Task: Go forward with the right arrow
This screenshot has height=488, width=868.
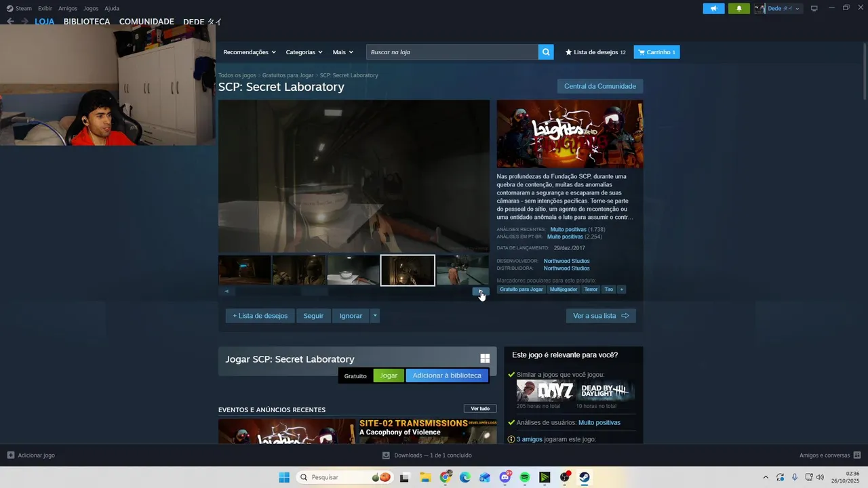Action: point(24,22)
